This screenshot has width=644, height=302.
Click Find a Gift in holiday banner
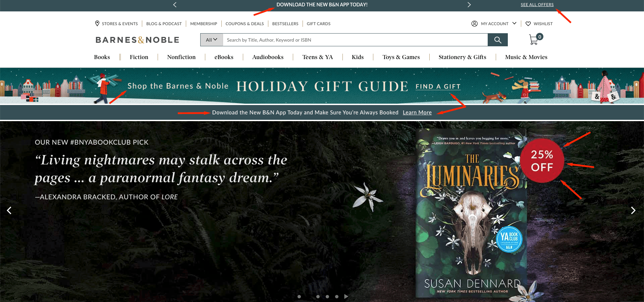(x=438, y=87)
